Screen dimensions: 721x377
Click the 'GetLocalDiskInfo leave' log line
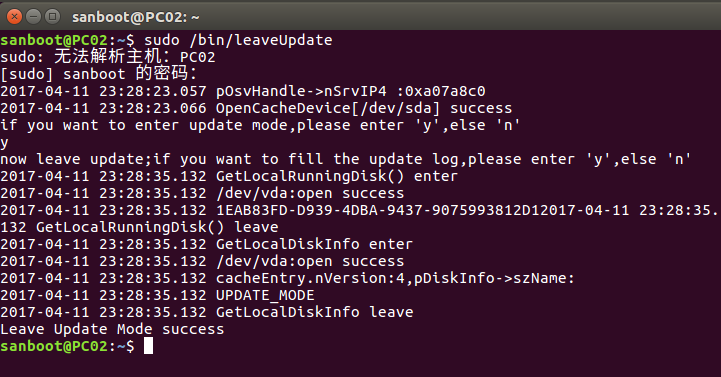click(206, 312)
